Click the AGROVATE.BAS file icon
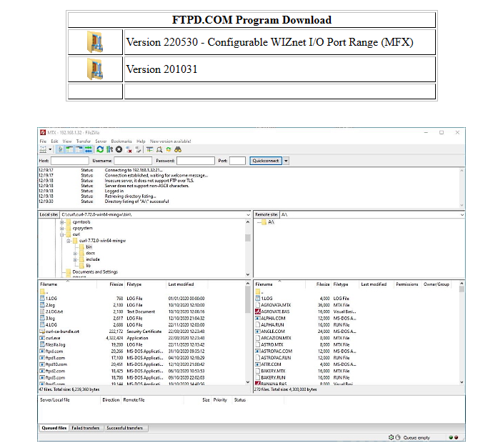 click(x=258, y=312)
